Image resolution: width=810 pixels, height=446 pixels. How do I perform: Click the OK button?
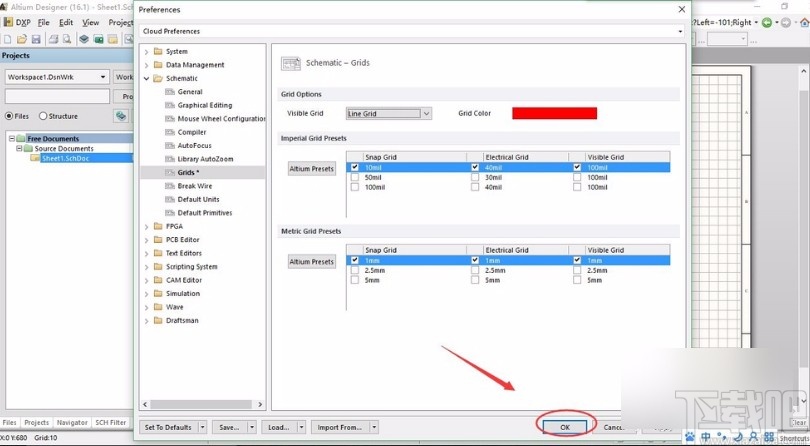click(x=565, y=427)
